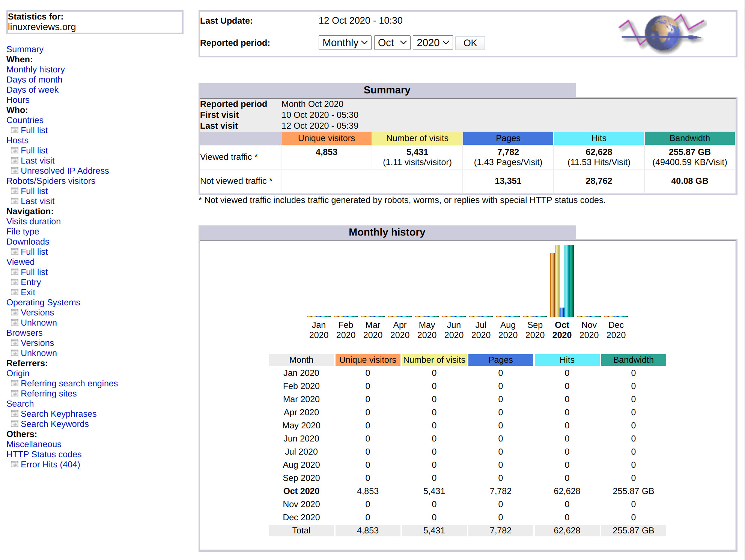Screen dimensions: 745x560
Task: Click the icon before Error Hits (404)
Action: click(15, 464)
